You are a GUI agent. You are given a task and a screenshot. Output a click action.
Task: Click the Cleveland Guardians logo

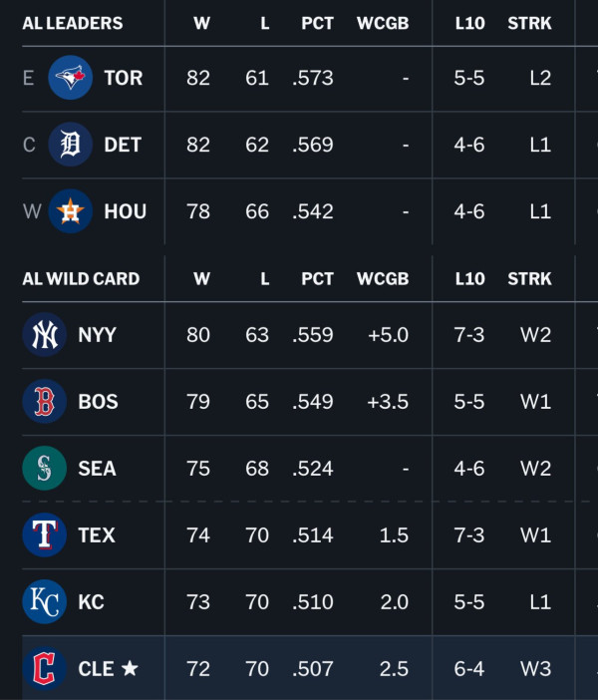point(45,668)
